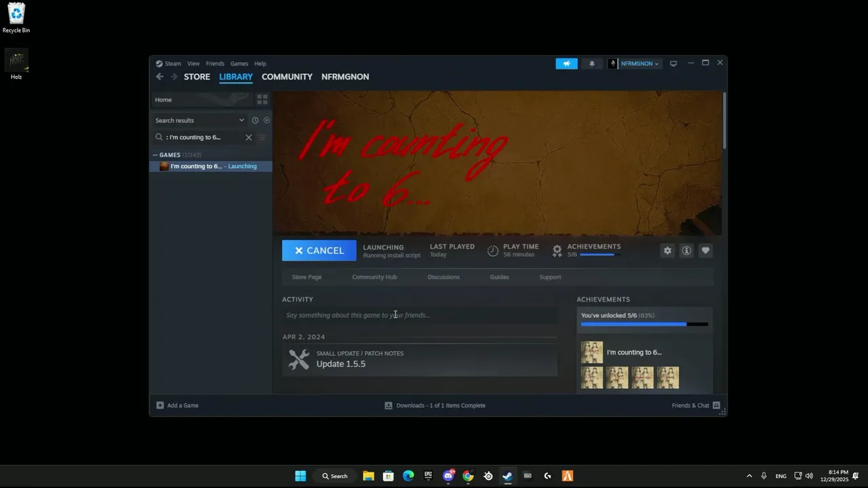This screenshot has width=868, height=488.
Task: Click the Big Picture mode monitor icon
Action: coord(673,64)
